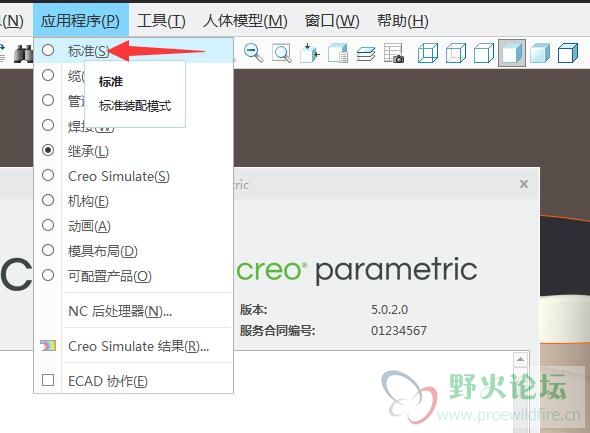
Task: Set wireframe display style
Action: 428,53
